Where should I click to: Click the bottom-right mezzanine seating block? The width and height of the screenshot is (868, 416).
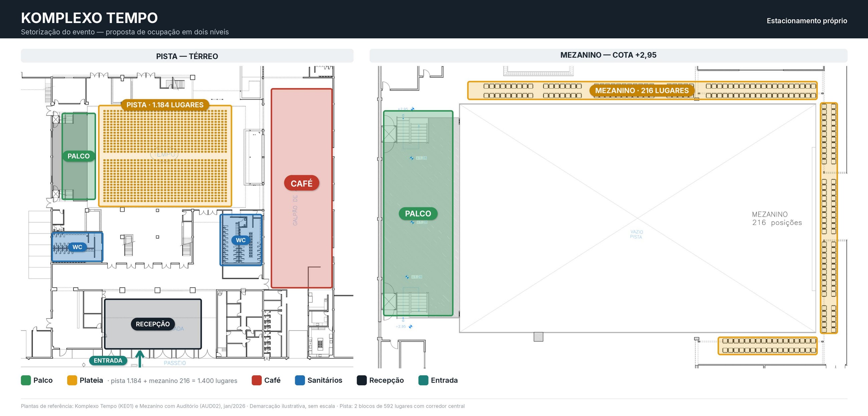(x=768, y=346)
